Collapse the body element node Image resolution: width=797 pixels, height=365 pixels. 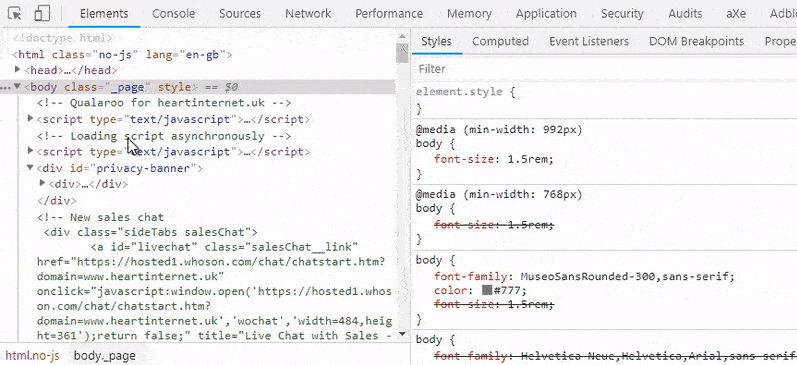tap(18, 86)
